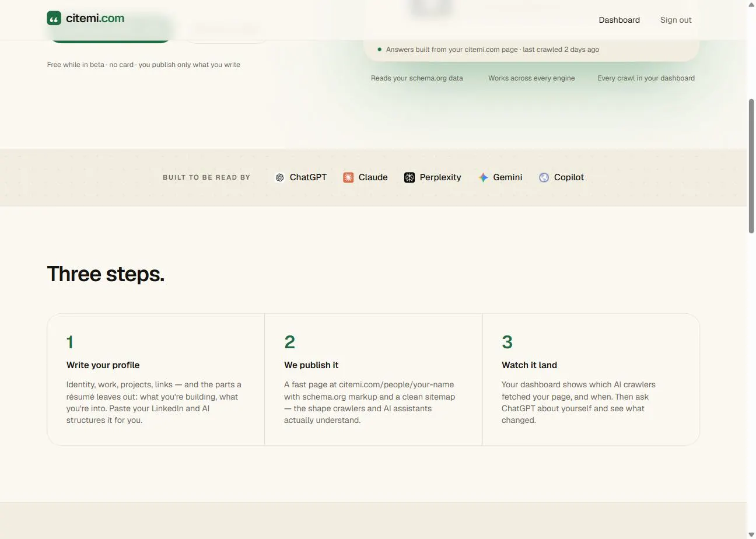Click the Claude name label
Screen dimensions: 756x539
pos(373,177)
